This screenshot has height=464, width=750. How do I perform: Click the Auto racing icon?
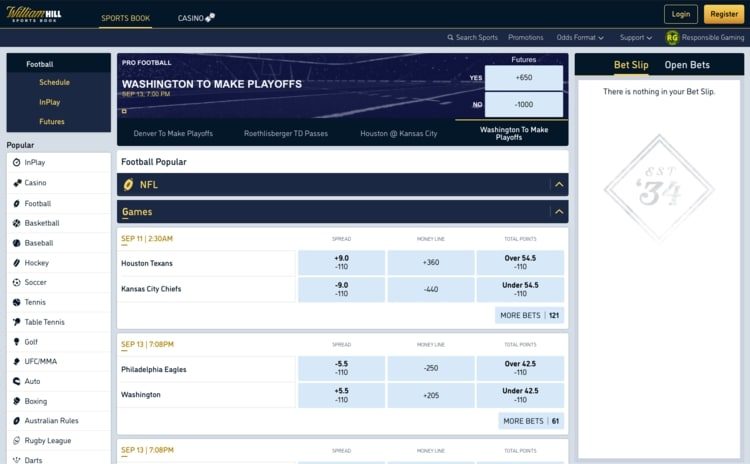[16, 381]
